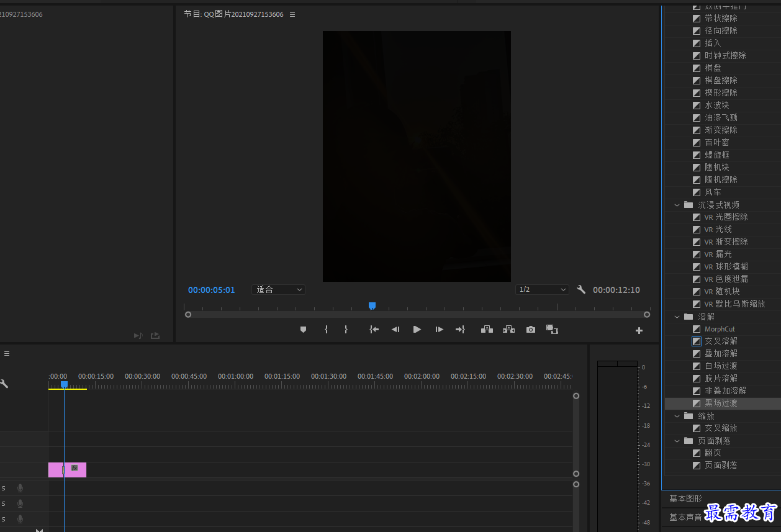This screenshot has width=781, height=532.
Task: Export a frame with the camera icon
Action: 531,330
